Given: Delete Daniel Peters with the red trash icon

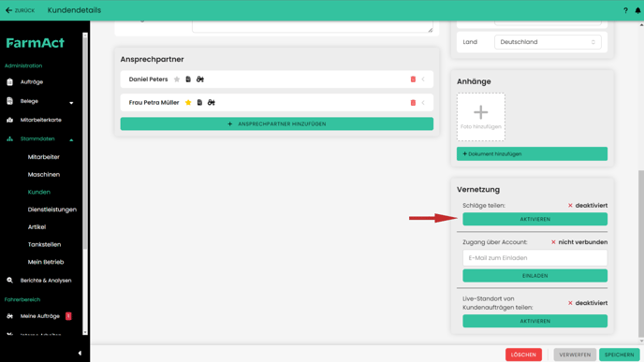Looking at the screenshot, I should (x=413, y=80).
